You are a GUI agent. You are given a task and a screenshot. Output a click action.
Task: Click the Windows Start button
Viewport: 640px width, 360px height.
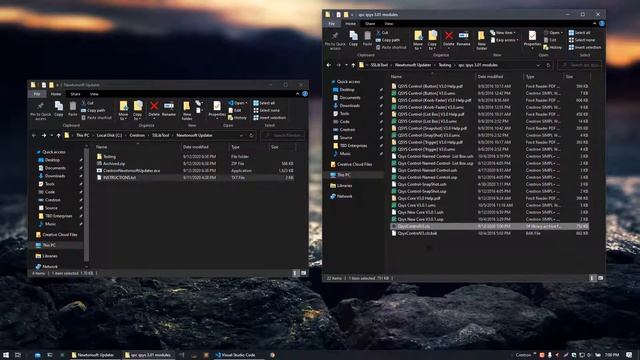[x=6, y=355]
